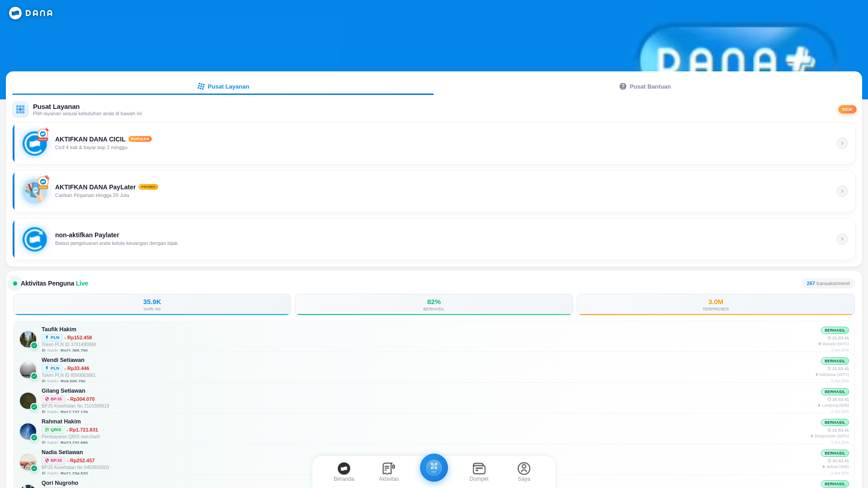Open Saya profile in bottom navigation
The height and width of the screenshot is (488, 868).
pyautogui.click(x=524, y=472)
